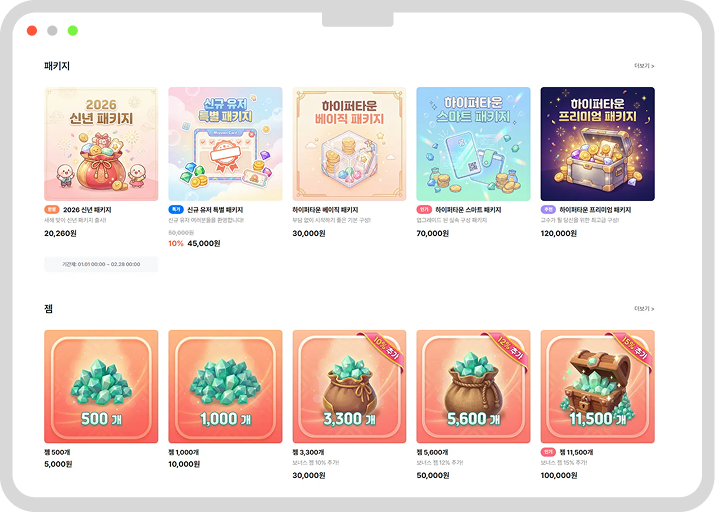715x512 pixels.
Task: Click the 45,000원 discounted price
Action: pyautogui.click(x=204, y=243)
